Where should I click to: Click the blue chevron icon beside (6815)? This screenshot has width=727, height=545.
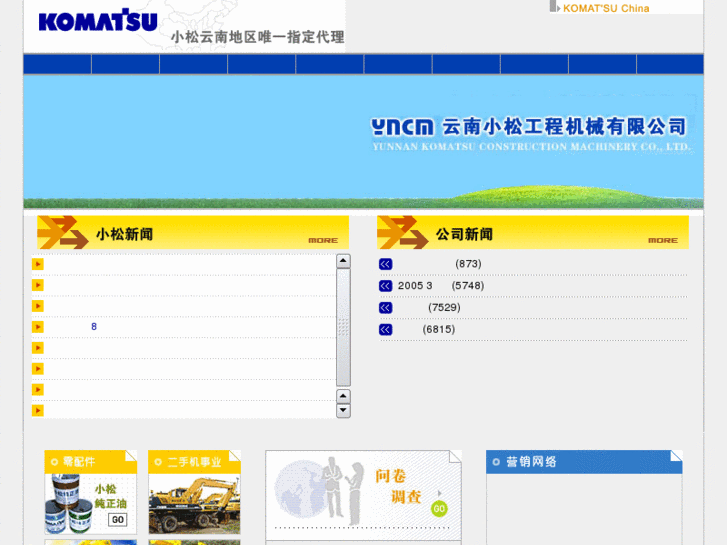tap(385, 329)
